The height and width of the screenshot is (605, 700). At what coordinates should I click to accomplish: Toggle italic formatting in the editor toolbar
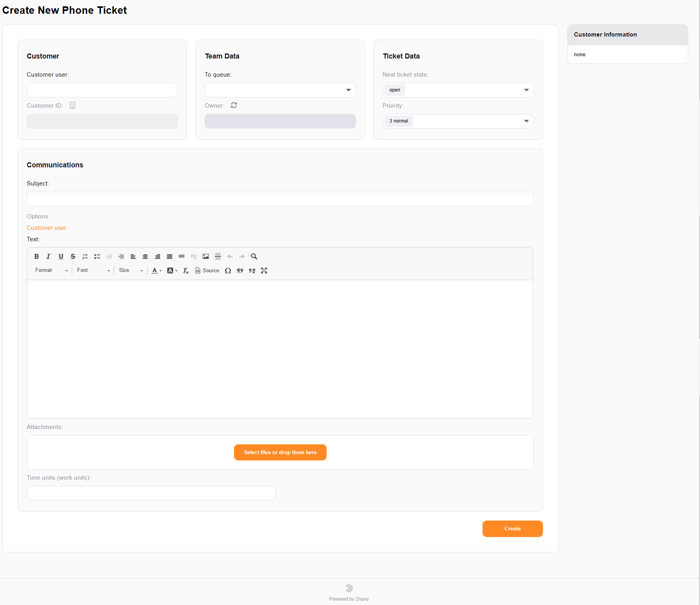(x=48, y=257)
